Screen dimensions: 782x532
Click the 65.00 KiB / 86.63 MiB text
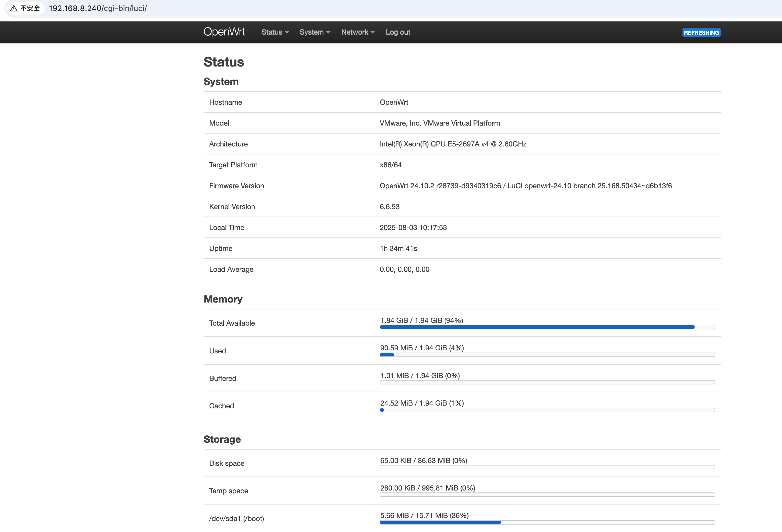(424, 460)
